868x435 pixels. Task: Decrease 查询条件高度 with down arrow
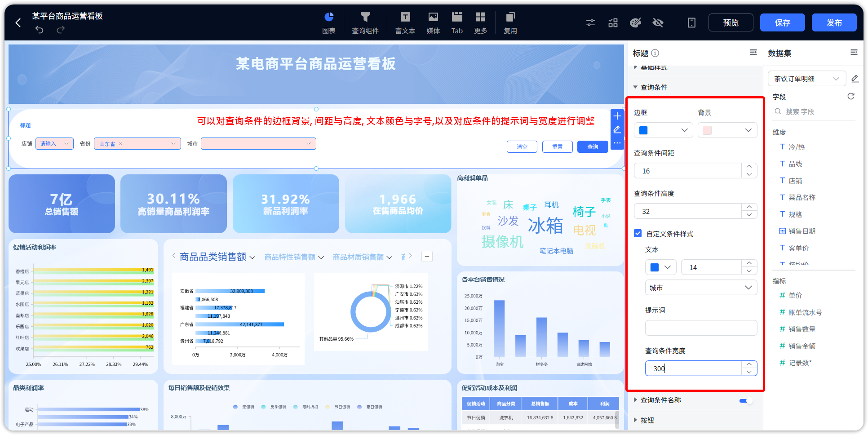coord(749,215)
